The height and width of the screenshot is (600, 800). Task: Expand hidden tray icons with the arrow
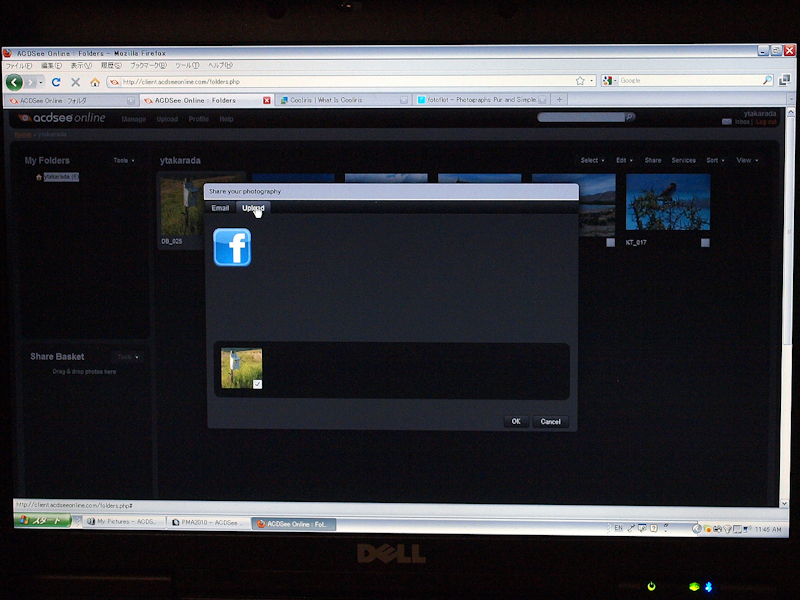pyautogui.click(x=697, y=529)
